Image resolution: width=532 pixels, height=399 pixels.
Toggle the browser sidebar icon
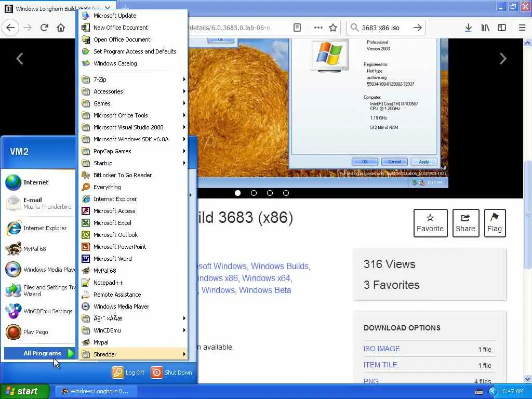(x=502, y=28)
